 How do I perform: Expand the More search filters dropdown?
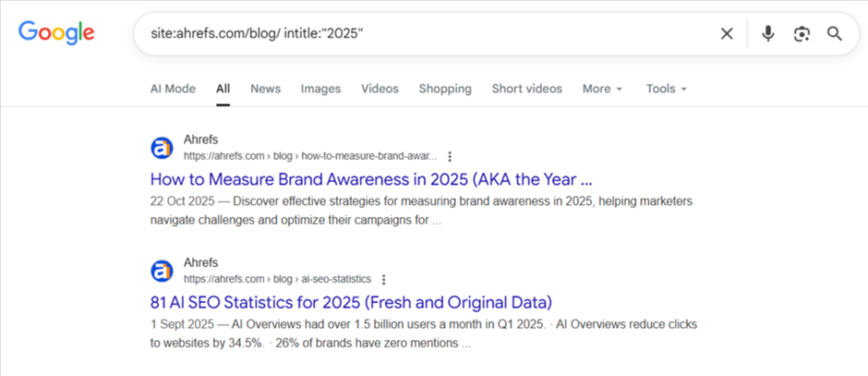coord(602,89)
